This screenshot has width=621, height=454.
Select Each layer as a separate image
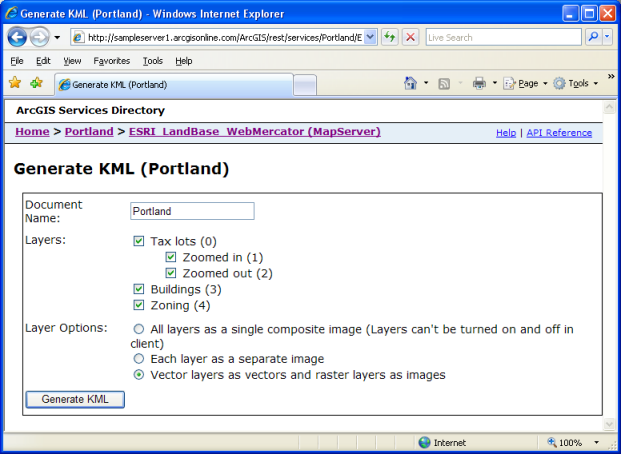point(139,359)
